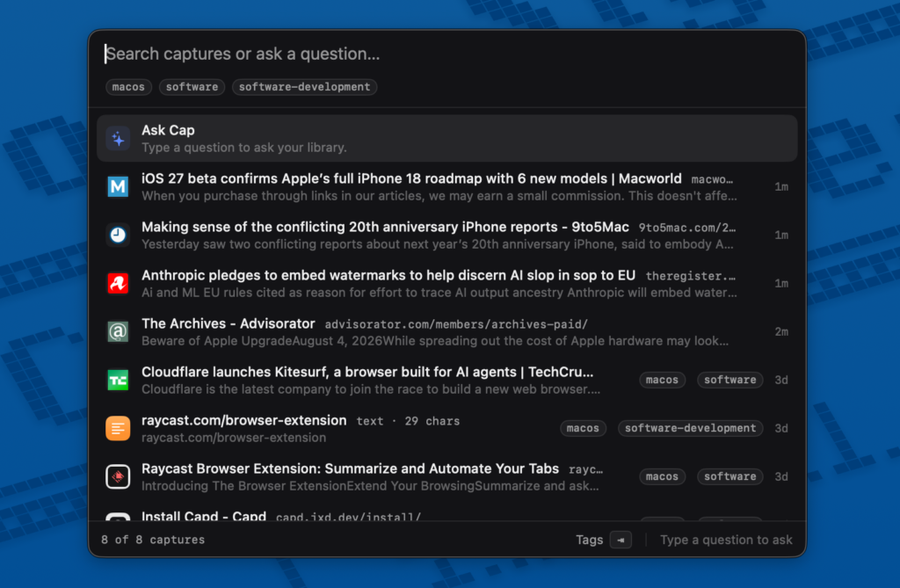Click 1m timestamp on Anthropic row

click(781, 283)
